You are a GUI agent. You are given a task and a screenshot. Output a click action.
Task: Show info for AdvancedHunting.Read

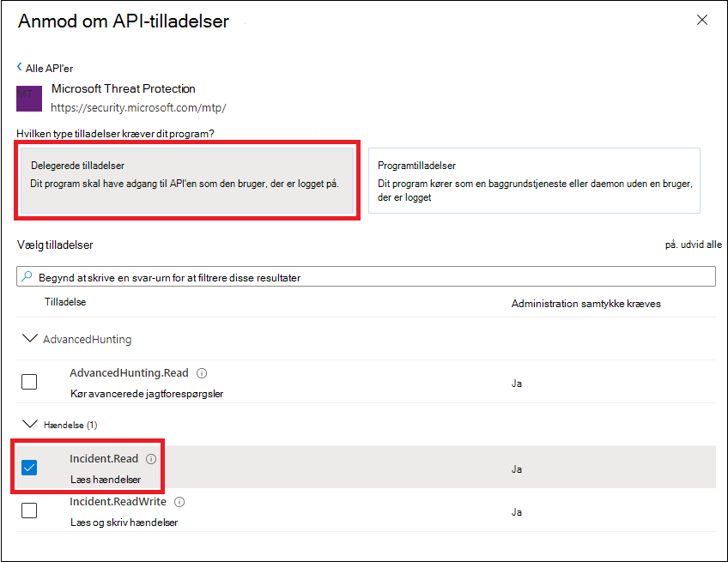pos(202,373)
